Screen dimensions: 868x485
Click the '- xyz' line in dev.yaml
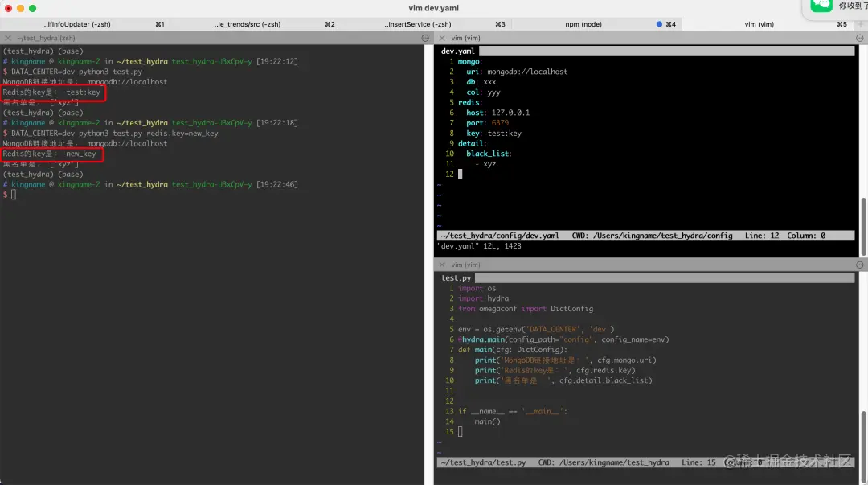pyautogui.click(x=485, y=164)
